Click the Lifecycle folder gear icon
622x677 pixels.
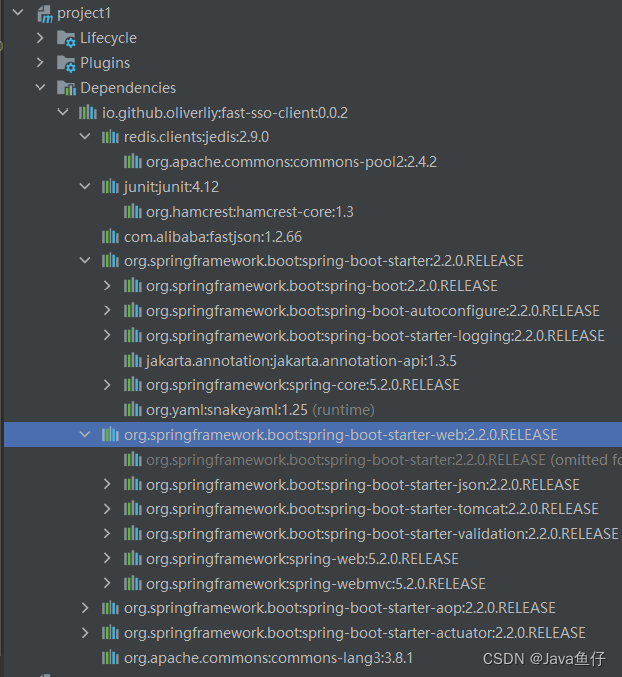[66, 38]
